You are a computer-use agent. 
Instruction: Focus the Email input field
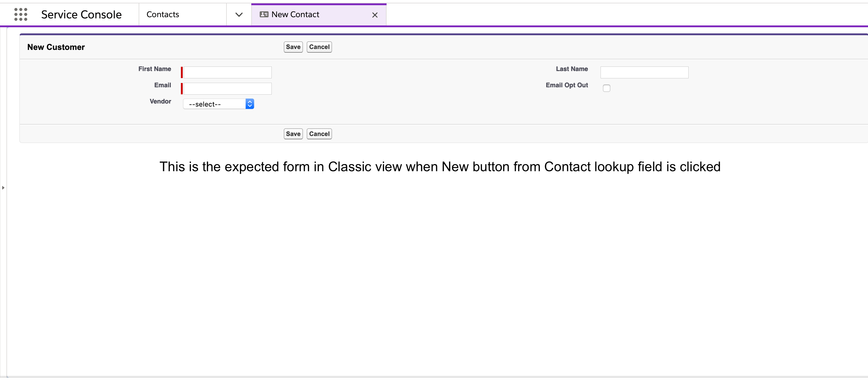(227, 88)
